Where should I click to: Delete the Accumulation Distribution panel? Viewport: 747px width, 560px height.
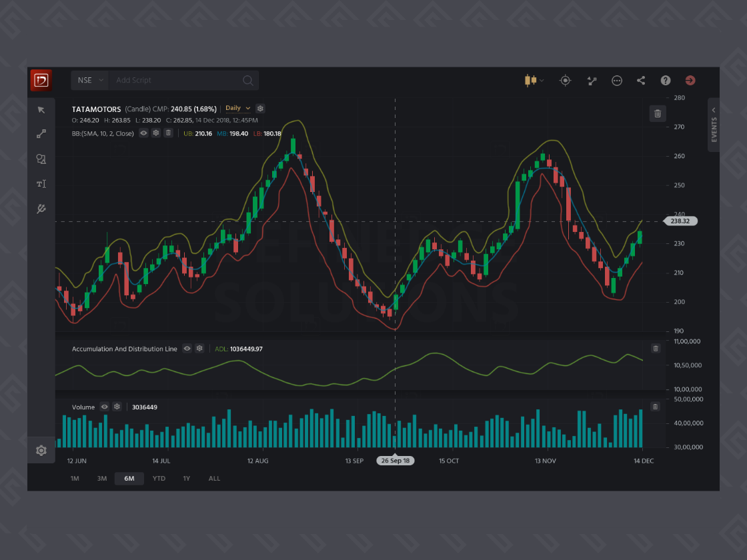click(656, 349)
